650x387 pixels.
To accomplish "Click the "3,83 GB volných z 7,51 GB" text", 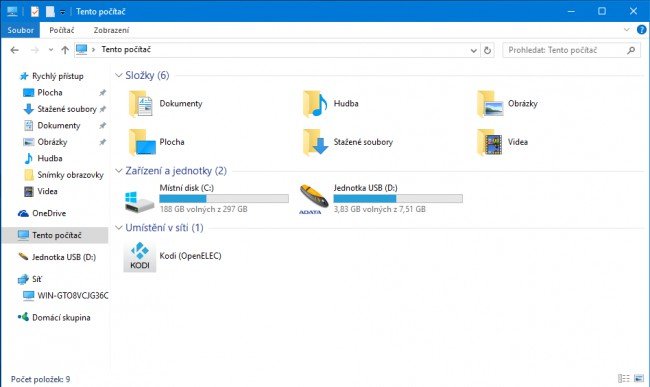I will click(x=380, y=210).
